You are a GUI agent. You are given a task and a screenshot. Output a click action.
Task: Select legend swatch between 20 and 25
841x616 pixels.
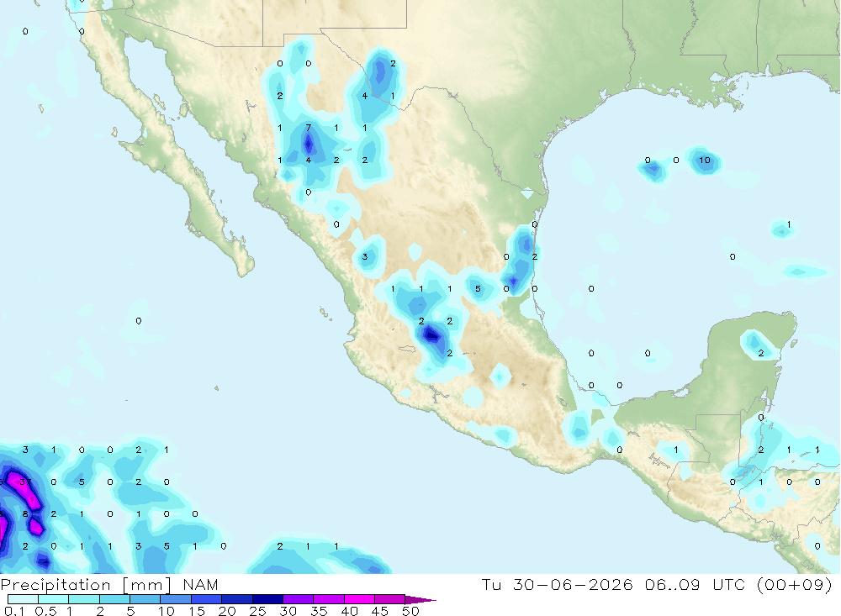click(236, 599)
